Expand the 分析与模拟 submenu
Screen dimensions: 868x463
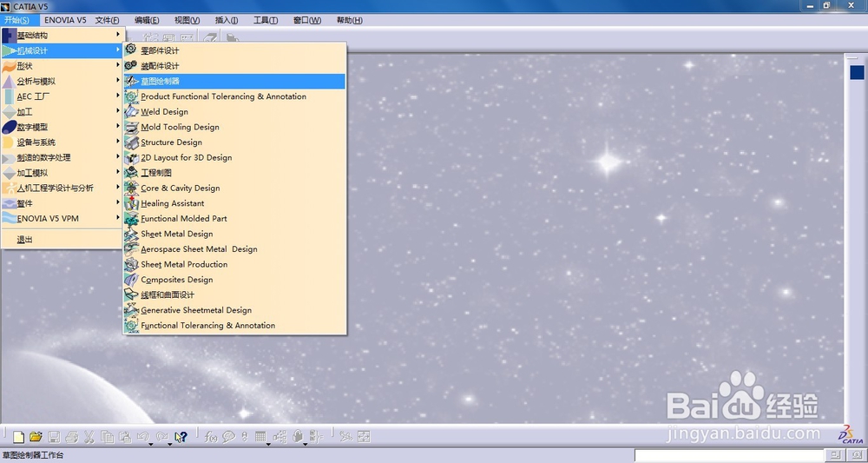[61, 81]
